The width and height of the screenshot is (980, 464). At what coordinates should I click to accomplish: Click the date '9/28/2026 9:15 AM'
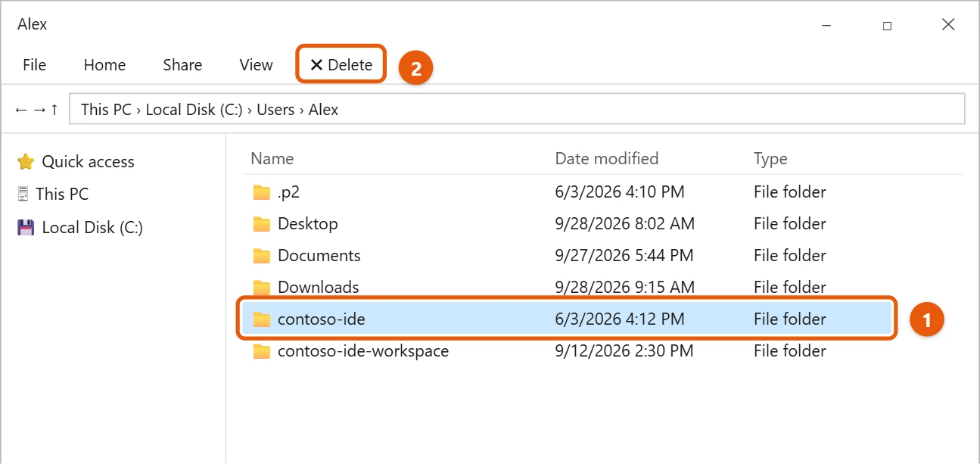625,288
